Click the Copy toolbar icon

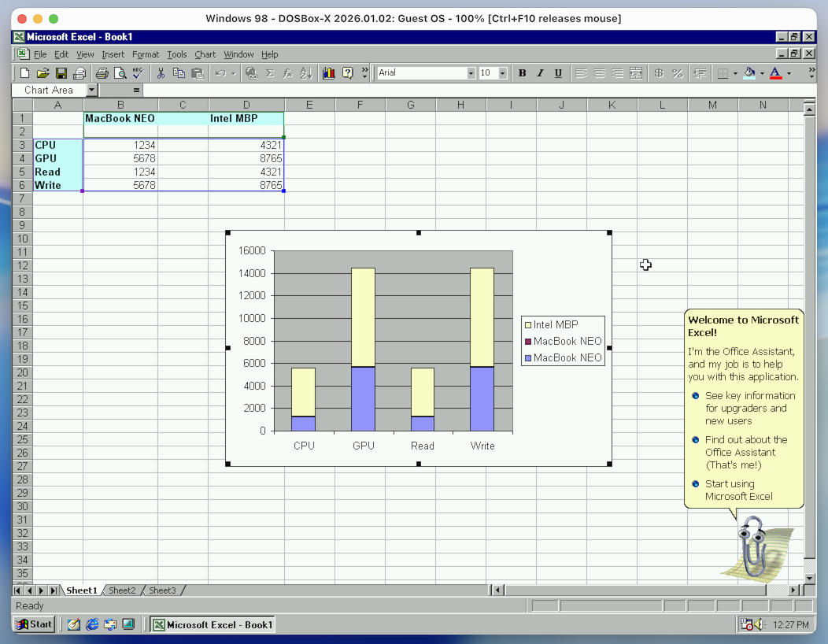[179, 73]
